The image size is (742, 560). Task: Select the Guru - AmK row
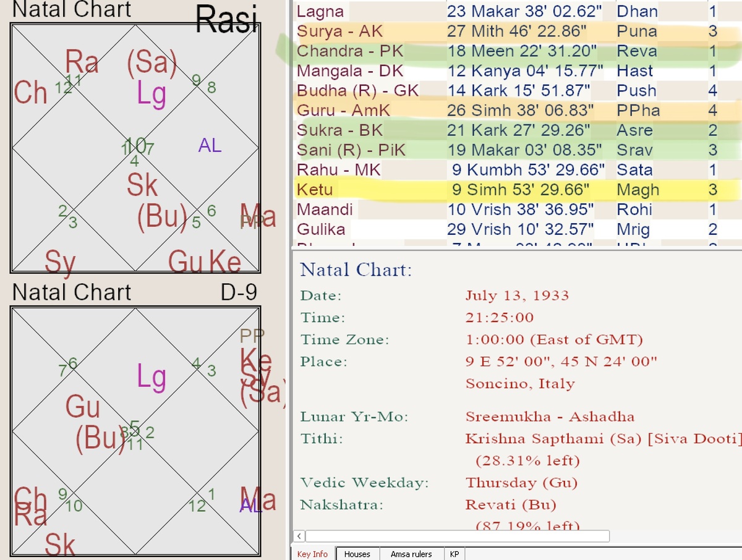point(516,110)
